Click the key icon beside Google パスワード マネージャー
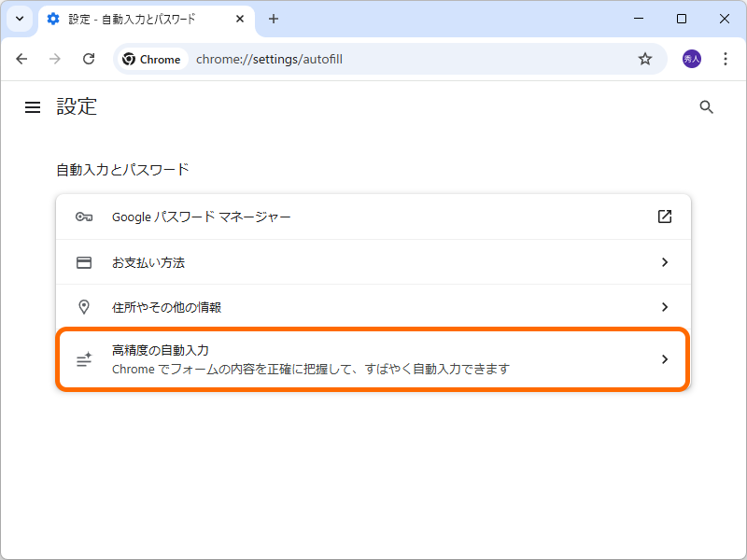The image size is (747, 560). click(x=84, y=217)
